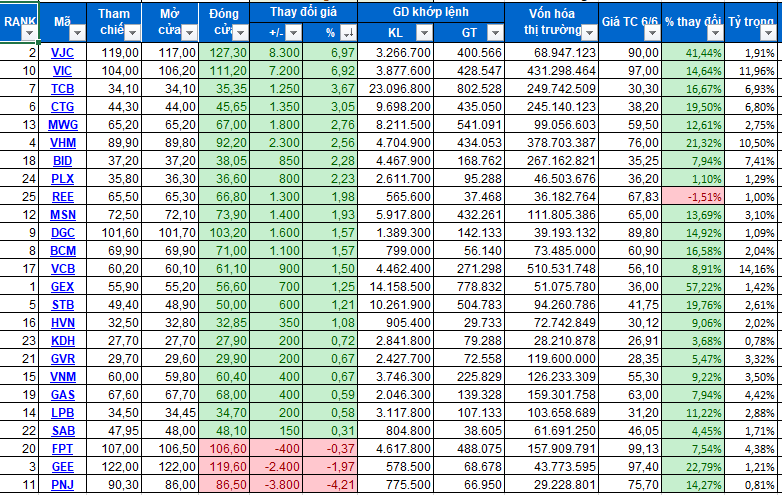The image size is (782, 495).
Task: Open the GT value filter dropdown
Action: click(x=495, y=33)
